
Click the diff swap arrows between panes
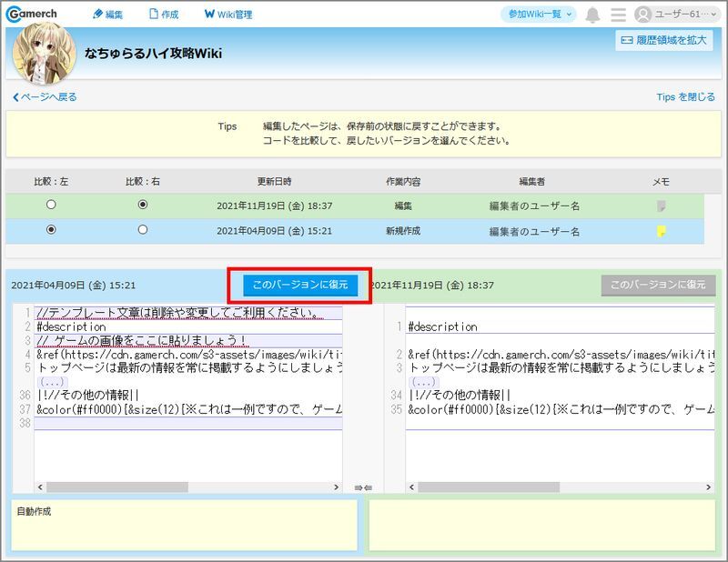363,487
